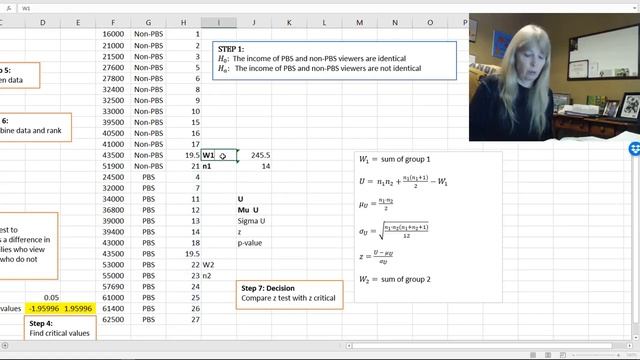The image size is (640, 360).
Task: Switch to Normal view in status bar
Action: (533, 355)
